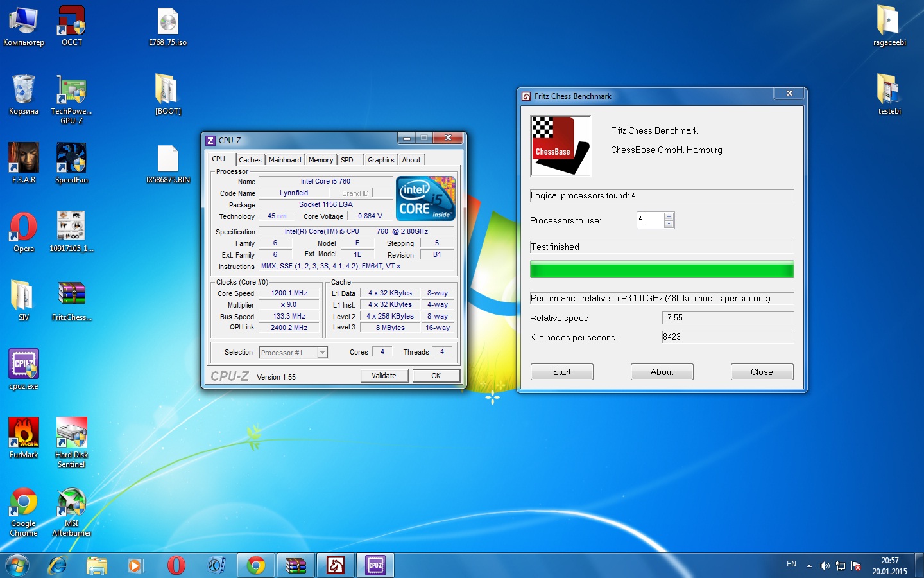Image resolution: width=924 pixels, height=578 pixels.
Task: Click the Processors to use input field
Action: pyautogui.click(x=649, y=220)
